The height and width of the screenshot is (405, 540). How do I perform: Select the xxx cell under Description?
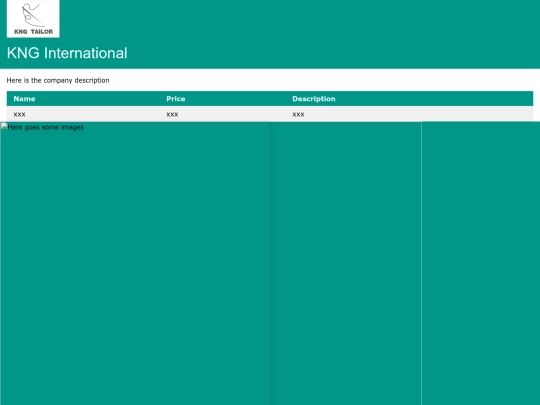298,114
